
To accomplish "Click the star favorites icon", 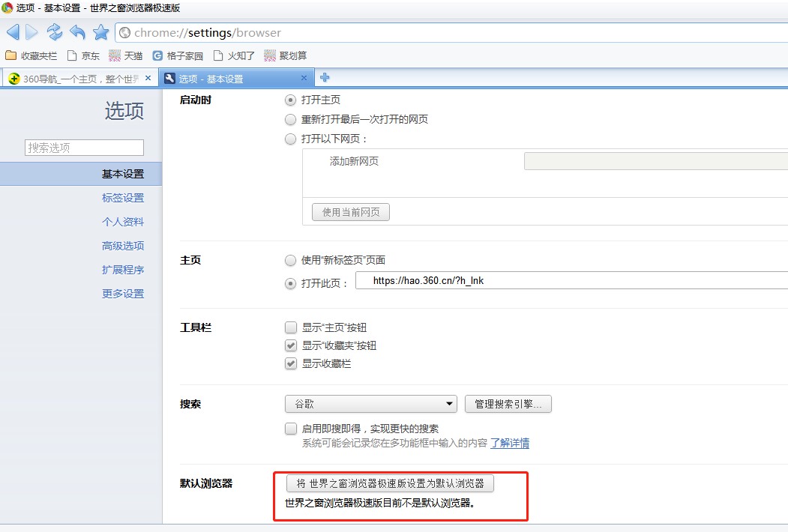I will coord(100,31).
